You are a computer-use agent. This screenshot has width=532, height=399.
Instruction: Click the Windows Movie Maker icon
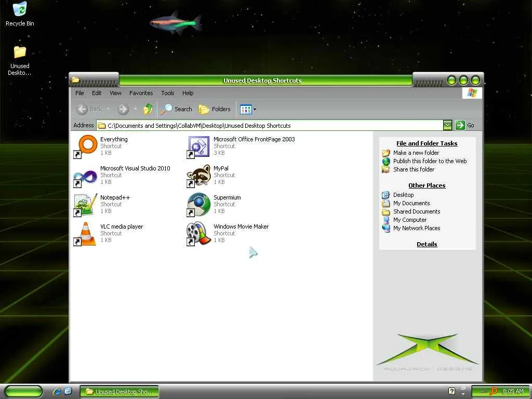point(198,234)
